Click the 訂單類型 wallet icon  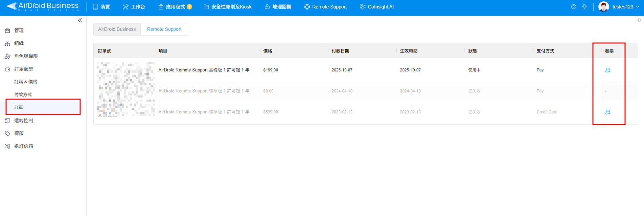coord(7,69)
